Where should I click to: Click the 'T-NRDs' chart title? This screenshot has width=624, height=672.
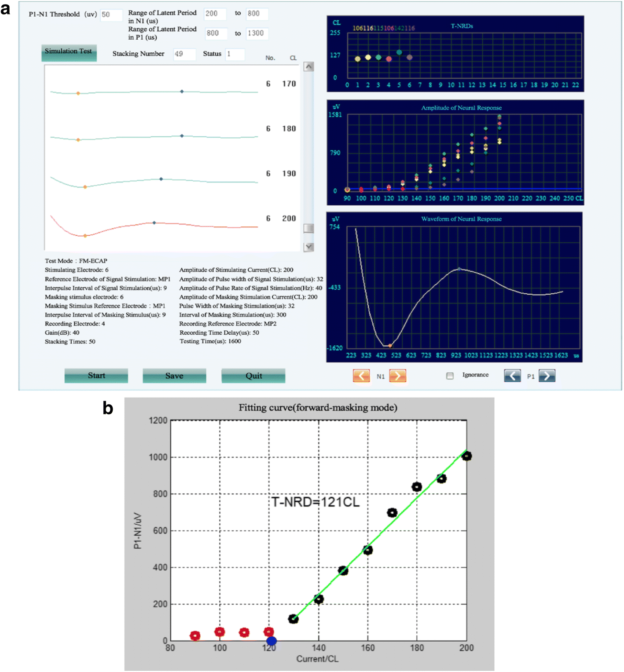[462, 26]
